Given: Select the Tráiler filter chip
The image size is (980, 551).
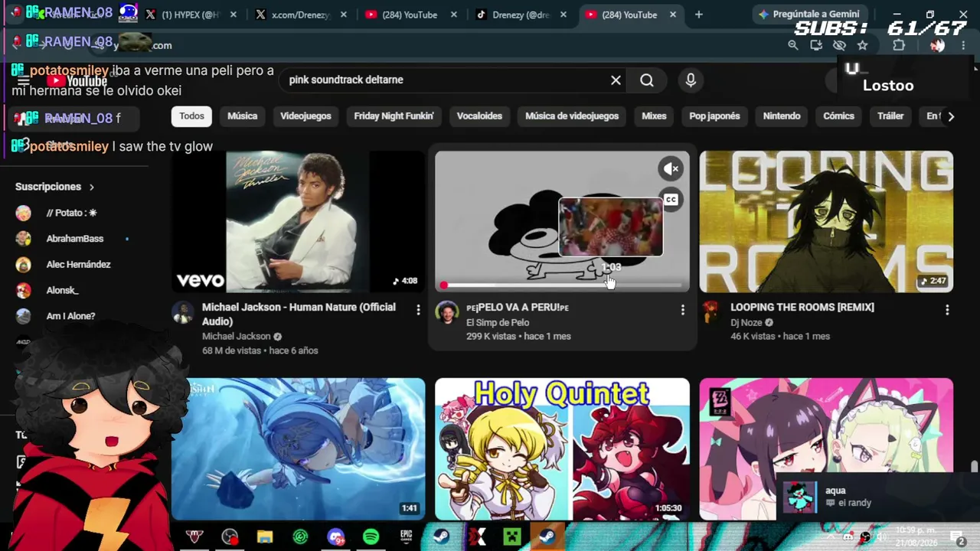Looking at the screenshot, I should point(890,116).
